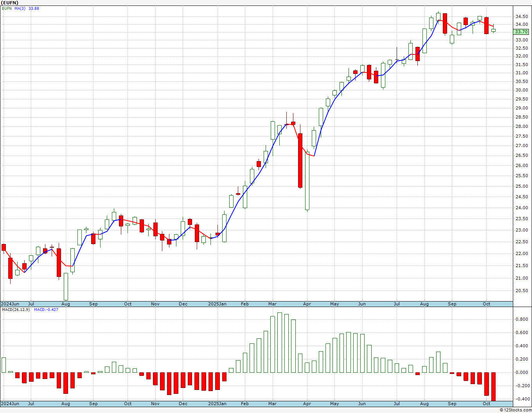Select the Feb label under the MACD panel

[245, 404]
